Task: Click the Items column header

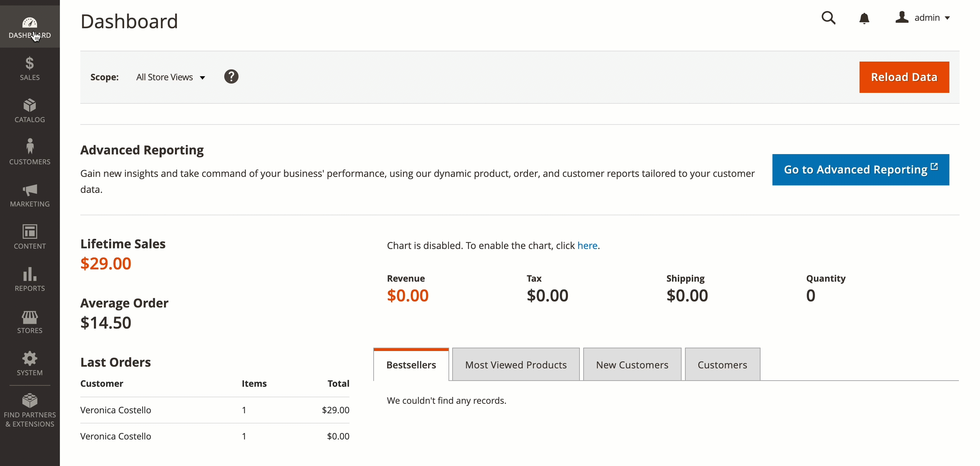Action: (x=254, y=383)
